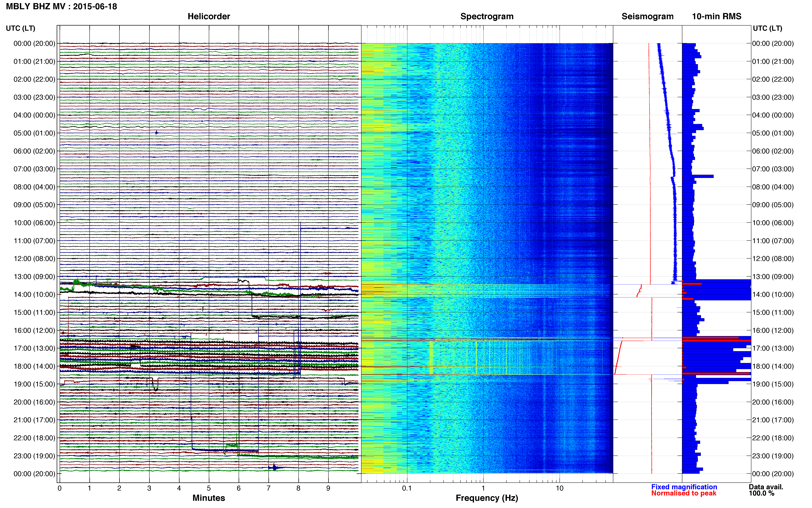The image size is (812, 508).
Task: Click left time label '05:00 (01:00)'
Action: coord(34,133)
